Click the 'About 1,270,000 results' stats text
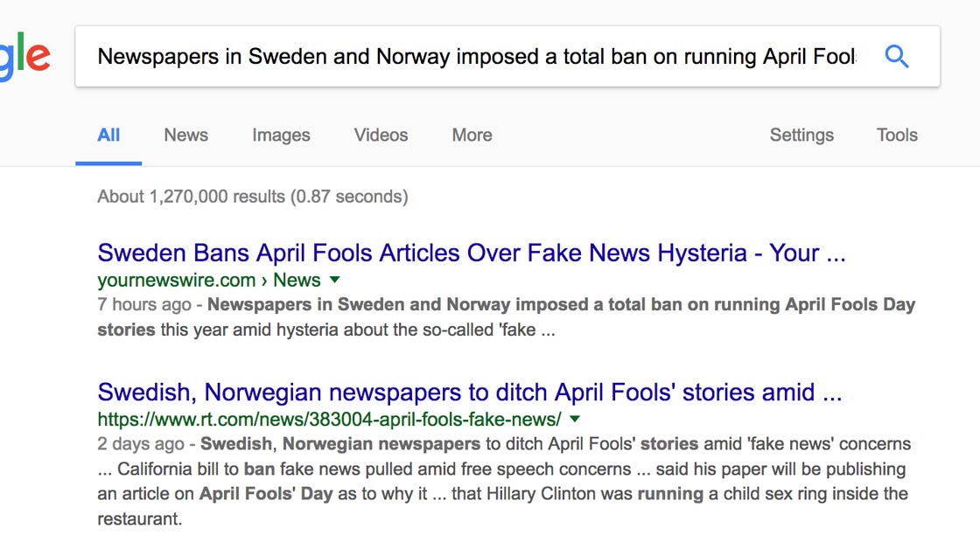 [253, 197]
